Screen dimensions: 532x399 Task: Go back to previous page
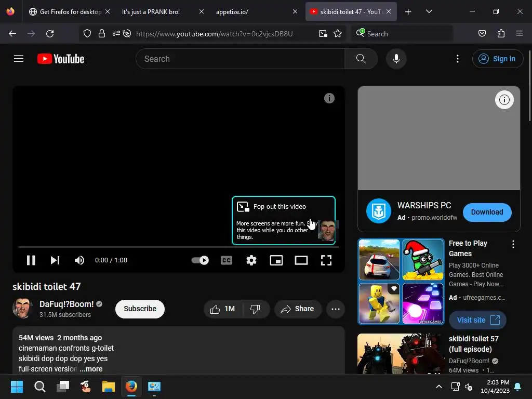[12, 34]
